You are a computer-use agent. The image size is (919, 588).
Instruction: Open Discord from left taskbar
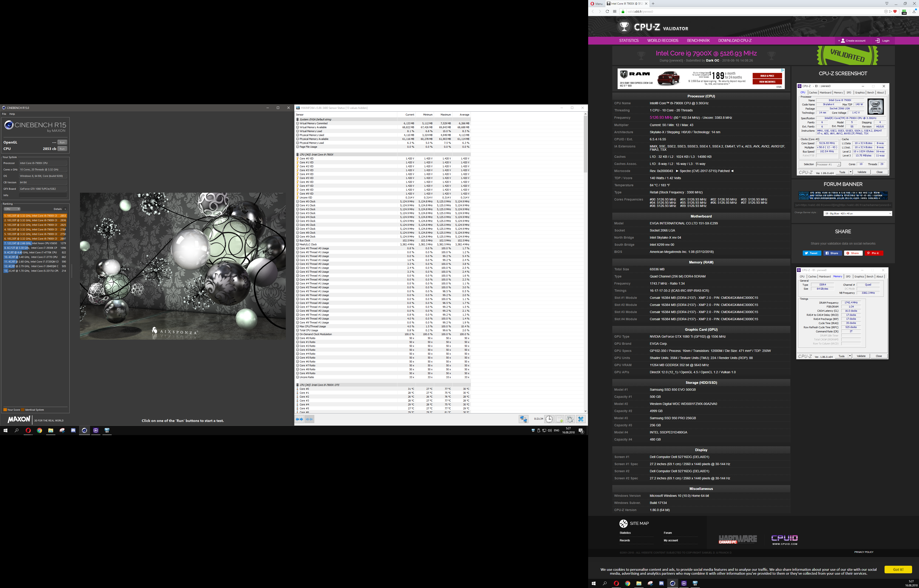(x=73, y=430)
